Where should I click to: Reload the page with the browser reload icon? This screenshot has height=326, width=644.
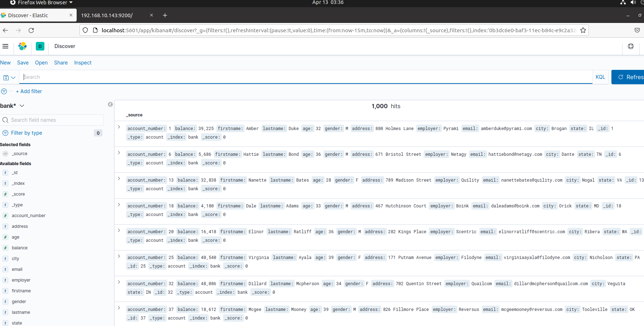(31, 30)
